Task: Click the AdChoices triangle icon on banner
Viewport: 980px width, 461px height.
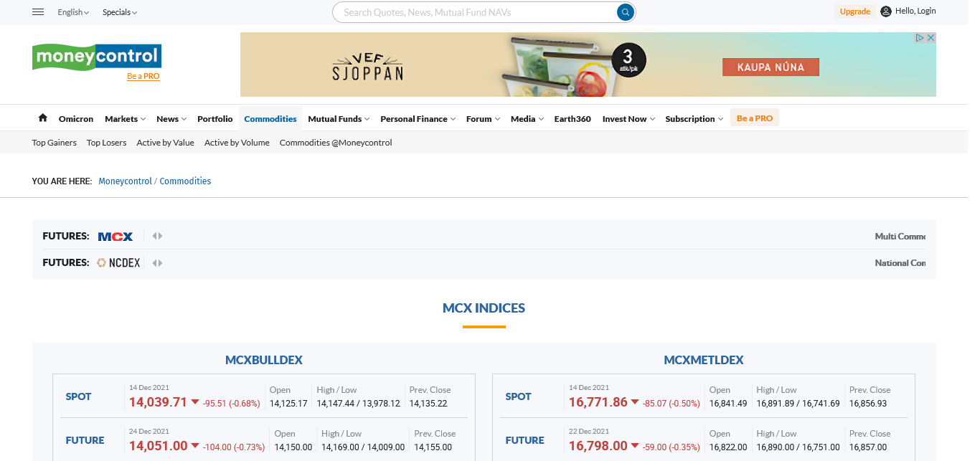Action: tap(920, 38)
